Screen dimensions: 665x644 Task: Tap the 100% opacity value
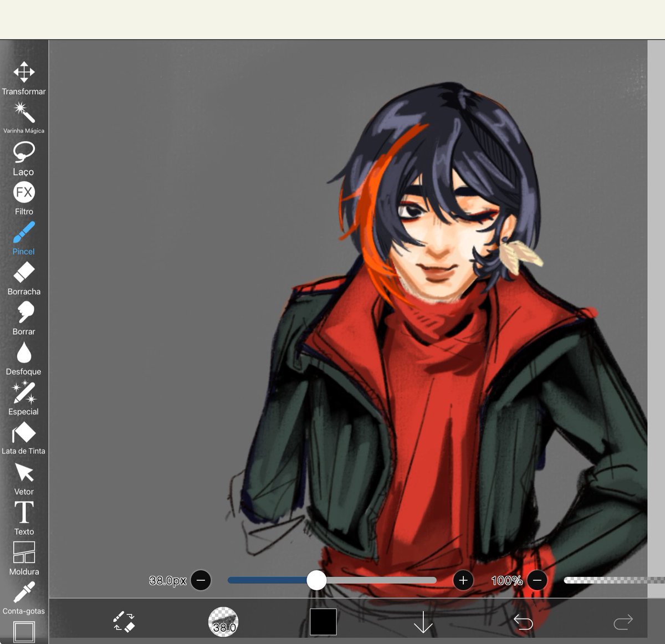[x=507, y=580]
